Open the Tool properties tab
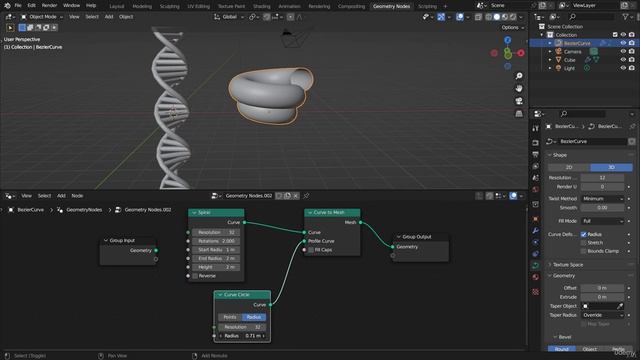This screenshot has height=360, width=640. tap(536, 129)
